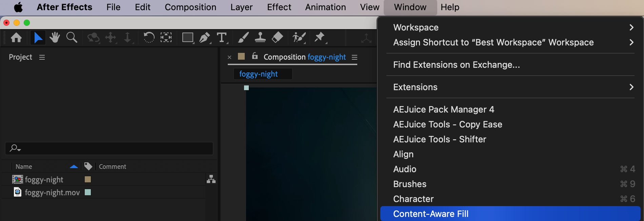Open the Composition panel hamburger menu
644x221 pixels.
[355, 57]
